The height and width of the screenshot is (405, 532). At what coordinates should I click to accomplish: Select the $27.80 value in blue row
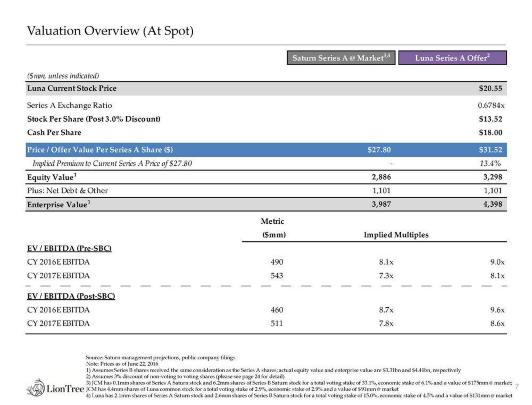pyautogui.click(x=379, y=150)
